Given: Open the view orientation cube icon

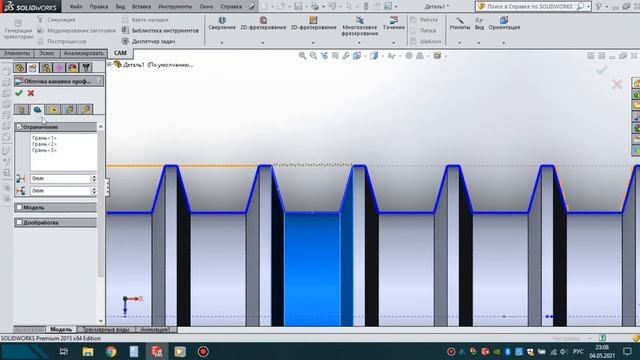Looking at the screenshot, I should [357, 56].
